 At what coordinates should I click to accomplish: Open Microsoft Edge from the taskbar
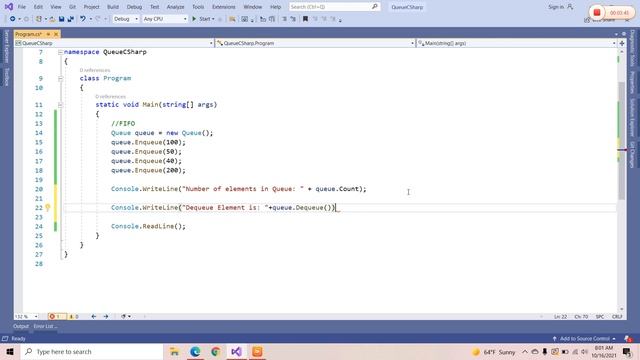click(x=195, y=351)
